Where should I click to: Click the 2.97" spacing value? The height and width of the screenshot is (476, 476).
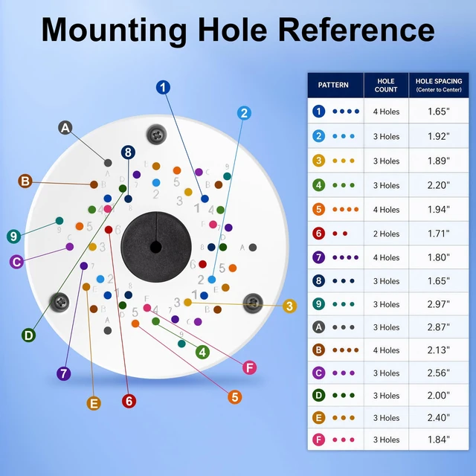(439, 304)
